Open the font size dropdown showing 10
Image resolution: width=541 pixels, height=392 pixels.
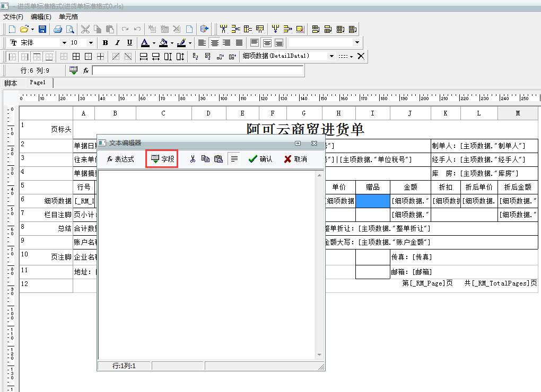pos(91,42)
